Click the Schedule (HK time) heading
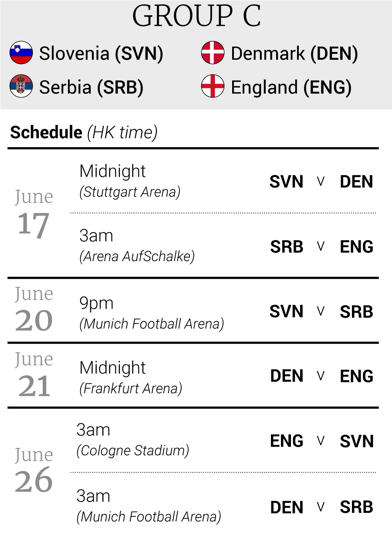Viewport: 392px width, 539px height. 84,132
